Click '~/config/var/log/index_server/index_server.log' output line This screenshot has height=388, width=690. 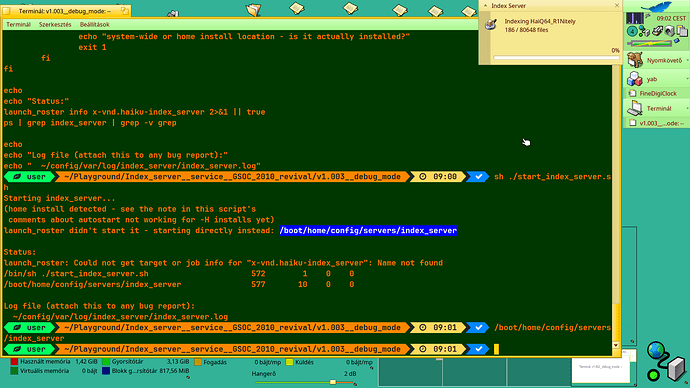click(120, 317)
